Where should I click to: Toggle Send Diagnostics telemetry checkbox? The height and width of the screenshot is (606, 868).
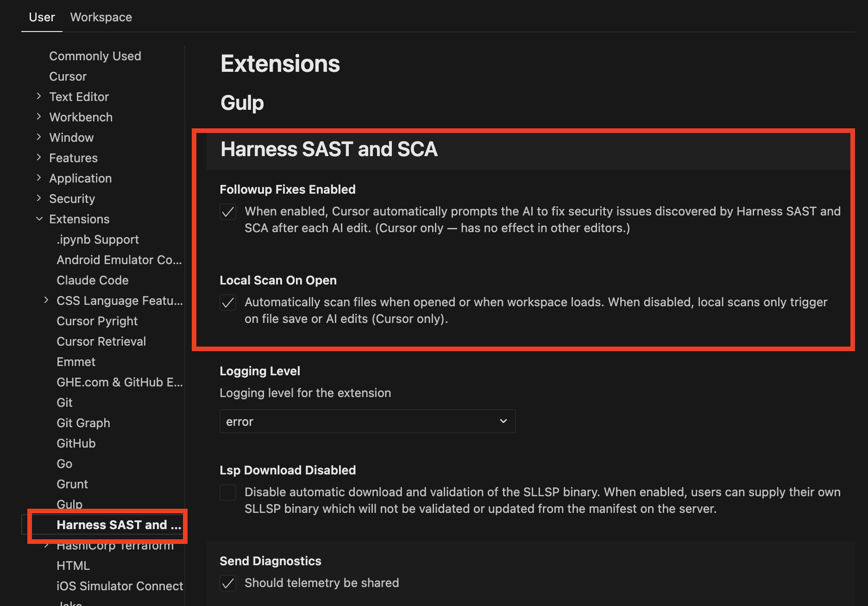(228, 583)
